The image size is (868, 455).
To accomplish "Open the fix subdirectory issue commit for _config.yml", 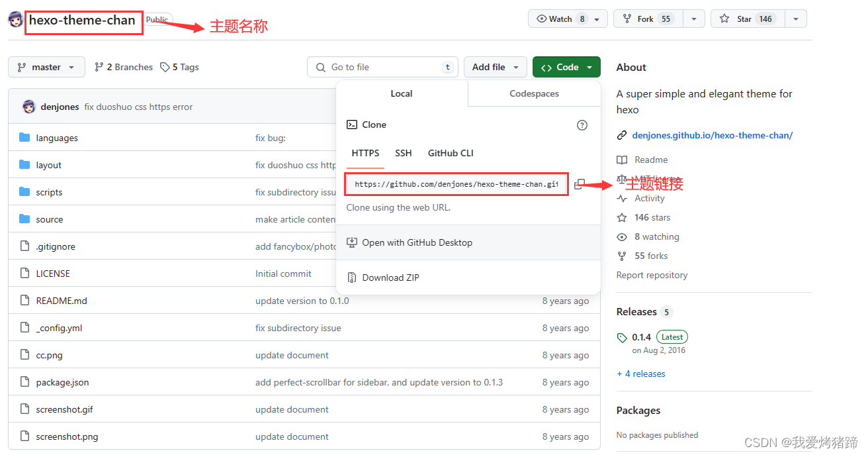I will tap(298, 328).
